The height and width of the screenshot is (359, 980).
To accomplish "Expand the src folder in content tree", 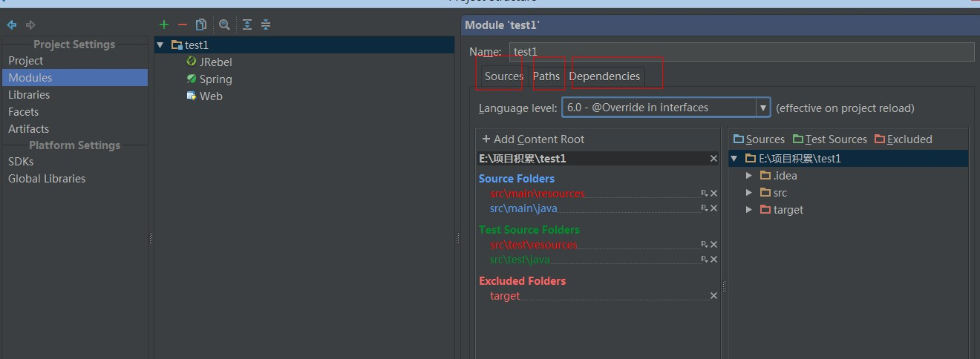I will [749, 193].
